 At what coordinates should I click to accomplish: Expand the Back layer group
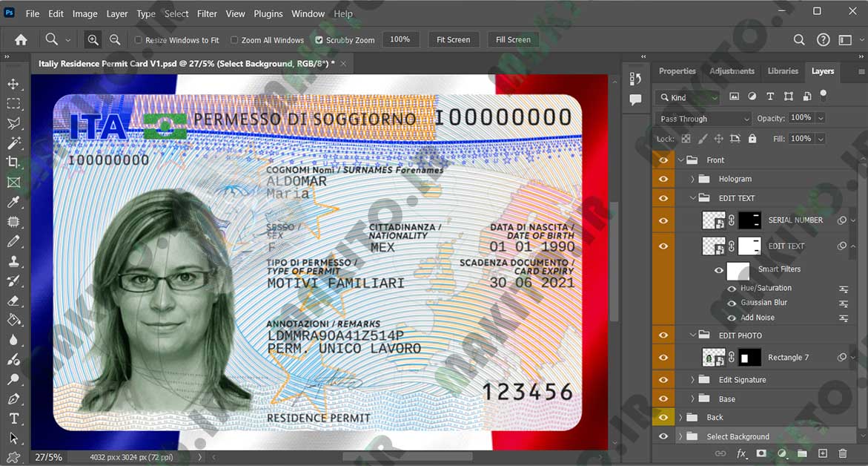coord(681,417)
